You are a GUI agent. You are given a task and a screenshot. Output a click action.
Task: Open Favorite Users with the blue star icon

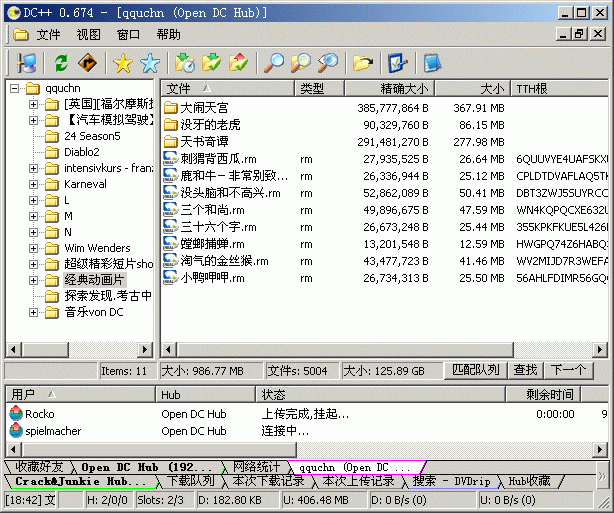pyautogui.click(x=150, y=63)
